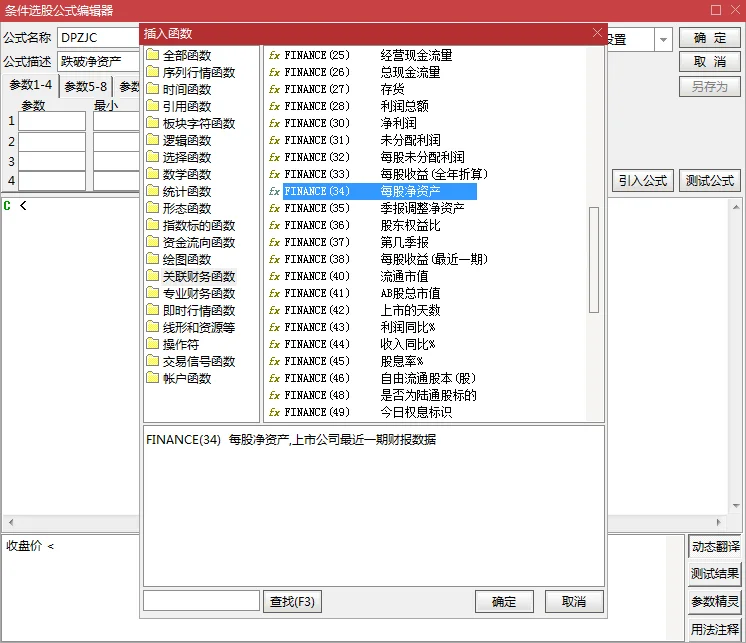The height and width of the screenshot is (643, 746).
Task: Select FINANCE(26) 总现金流量 function
Action: tap(362, 72)
